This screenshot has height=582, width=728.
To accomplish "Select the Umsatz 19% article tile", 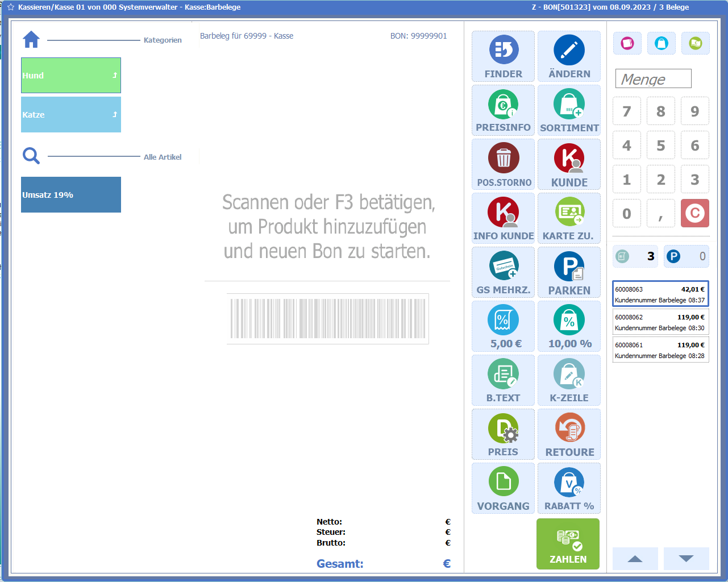I will [x=71, y=194].
